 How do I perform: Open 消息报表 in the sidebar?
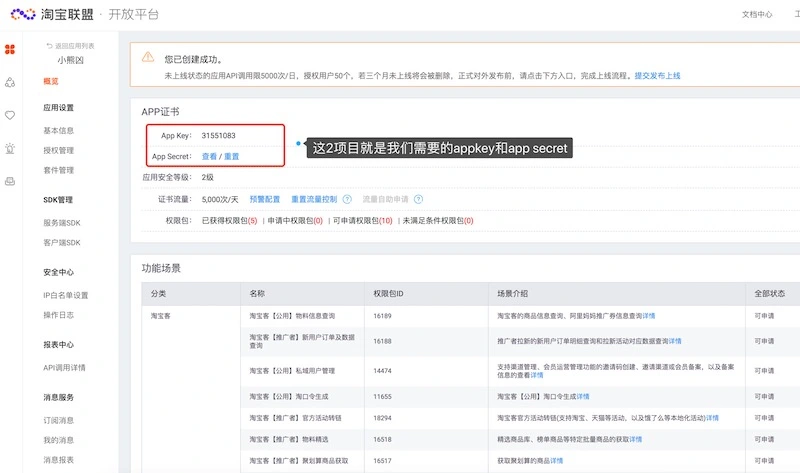pos(59,460)
